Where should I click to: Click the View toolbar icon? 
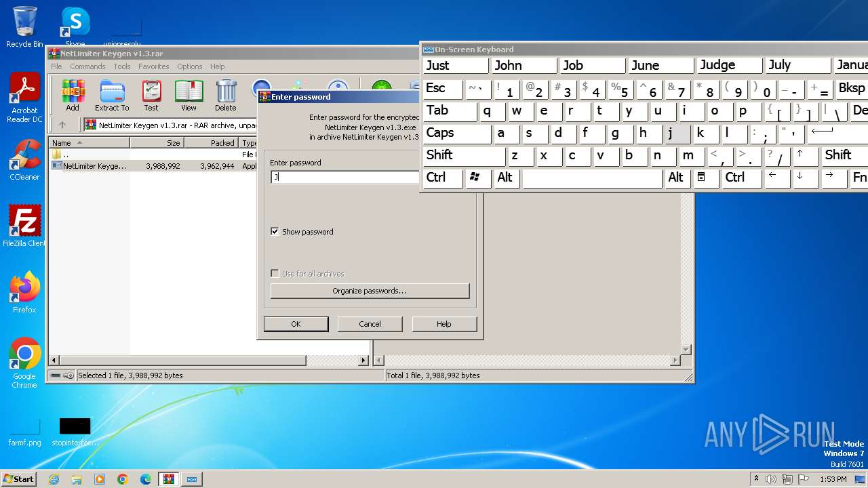click(x=189, y=96)
